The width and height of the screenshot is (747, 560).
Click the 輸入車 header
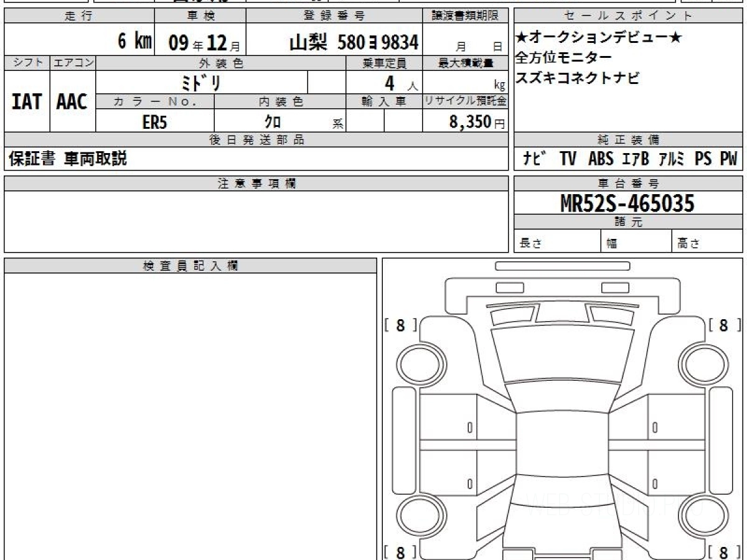[384, 101]
